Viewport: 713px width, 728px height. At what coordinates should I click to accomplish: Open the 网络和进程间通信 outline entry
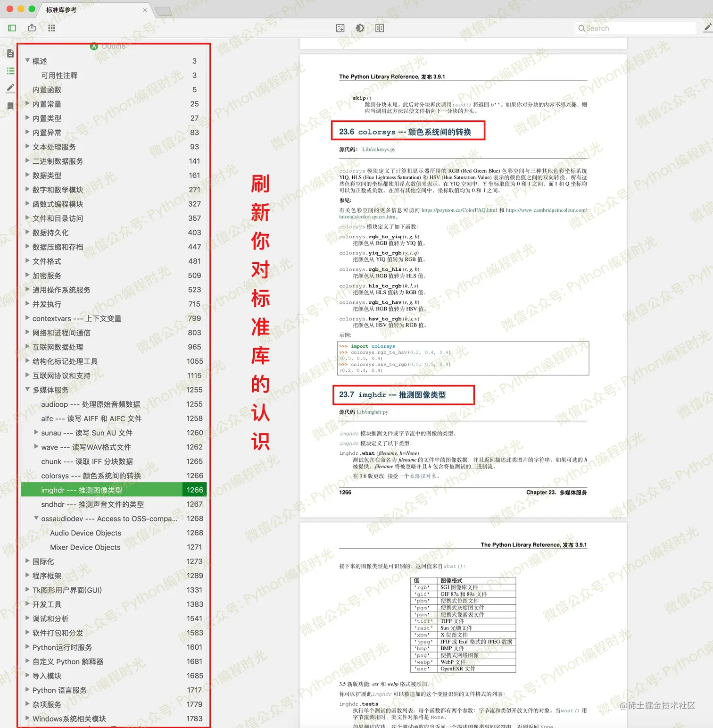point(61,333)
